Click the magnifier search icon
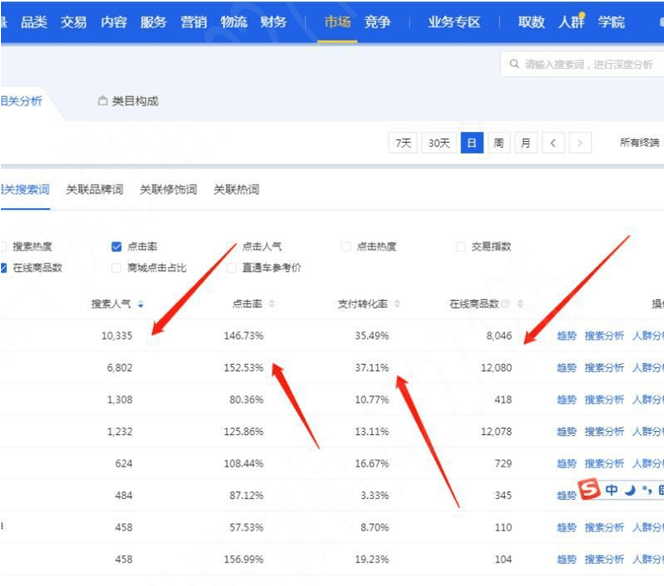Screen dimensions: 664x586 [x=514, y=64]
